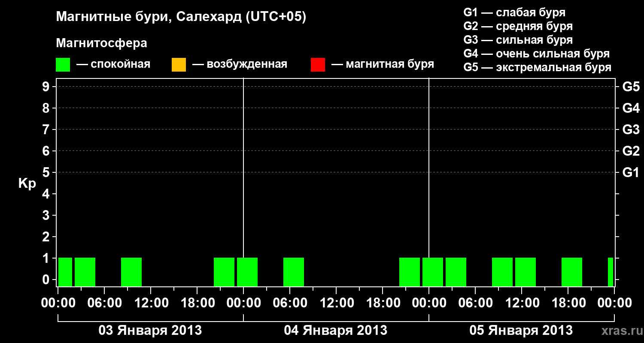Click the 12:00 tick label for 04 January
The image size is (644, 343).
click(x=336, y=303)
